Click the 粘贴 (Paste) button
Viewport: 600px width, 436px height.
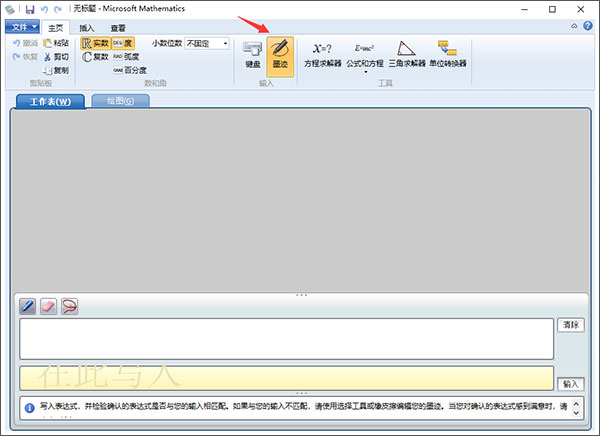click(56, 43)
